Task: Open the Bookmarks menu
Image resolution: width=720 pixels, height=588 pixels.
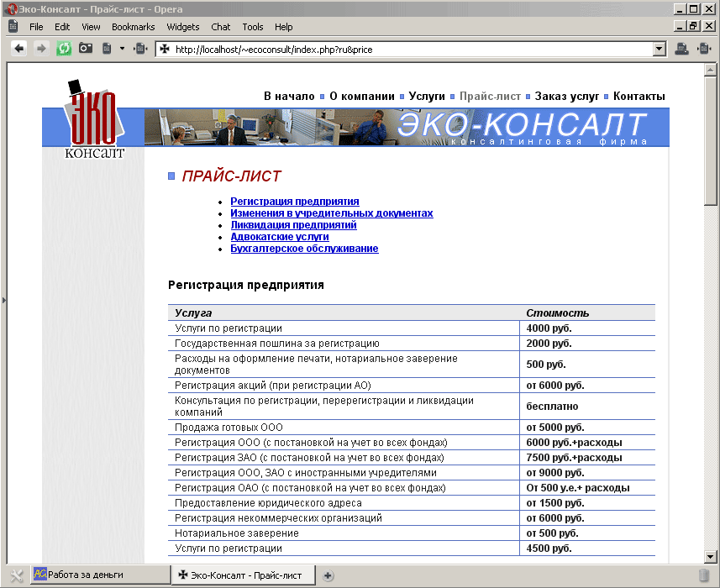Action: coord(134,27)
